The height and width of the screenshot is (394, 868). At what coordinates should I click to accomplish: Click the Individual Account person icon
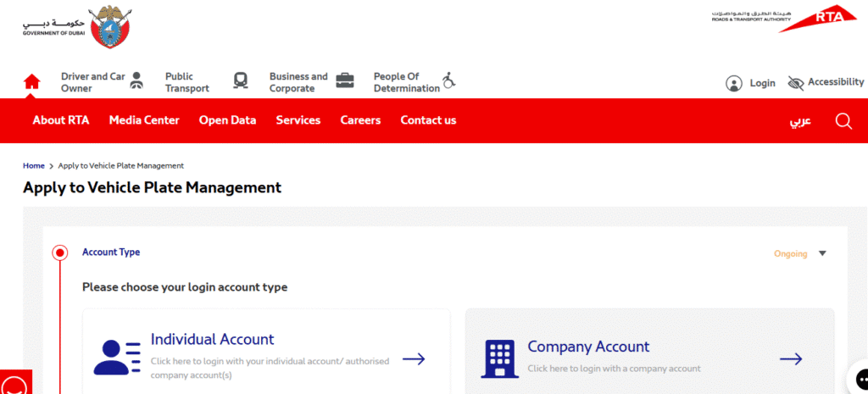pyautogui.click(x=117, y=358)
